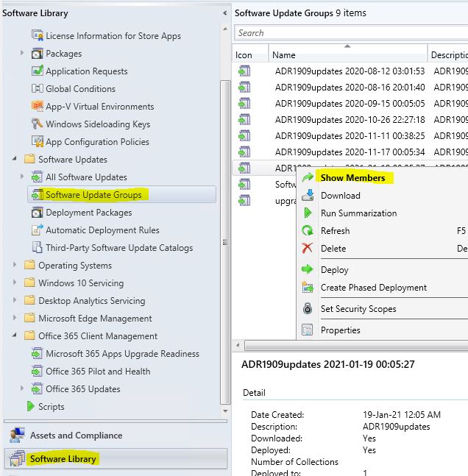Click the Deployment Packages icon

pos(37,212)
